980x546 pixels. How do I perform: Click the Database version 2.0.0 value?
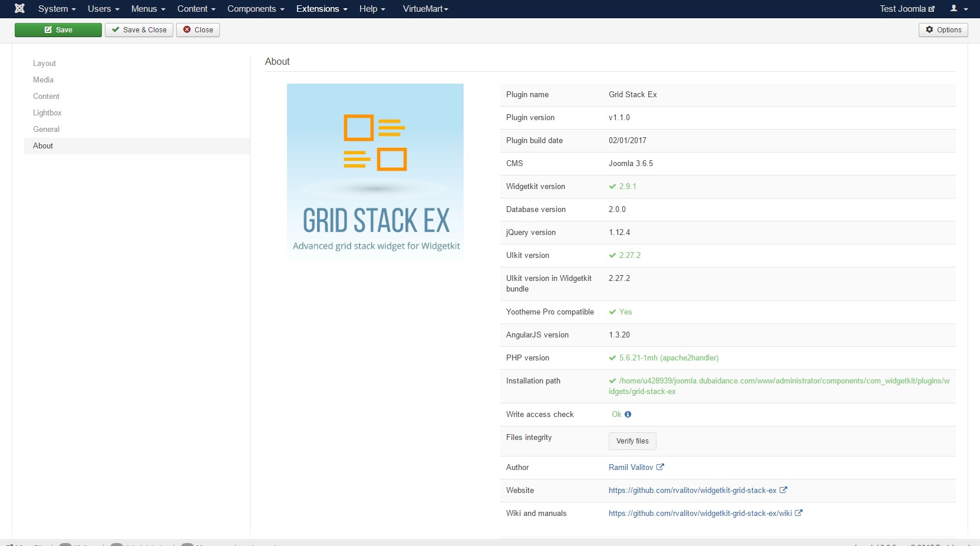coord(617,209)
